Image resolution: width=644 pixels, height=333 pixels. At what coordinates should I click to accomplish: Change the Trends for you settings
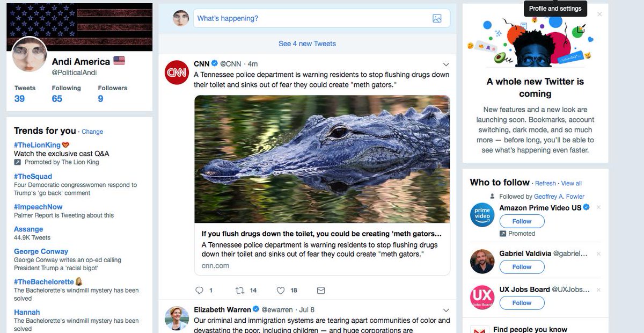tap(92, 132)
